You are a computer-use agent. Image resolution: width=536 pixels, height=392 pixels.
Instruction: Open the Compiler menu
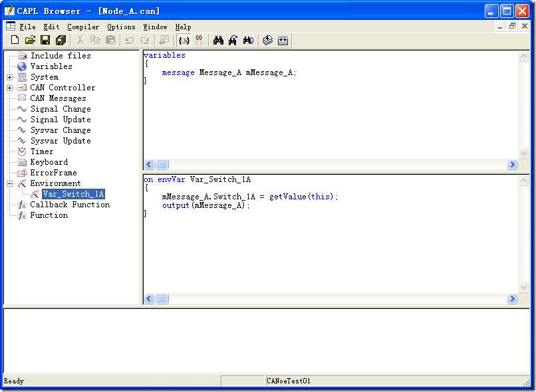[83, 27]
